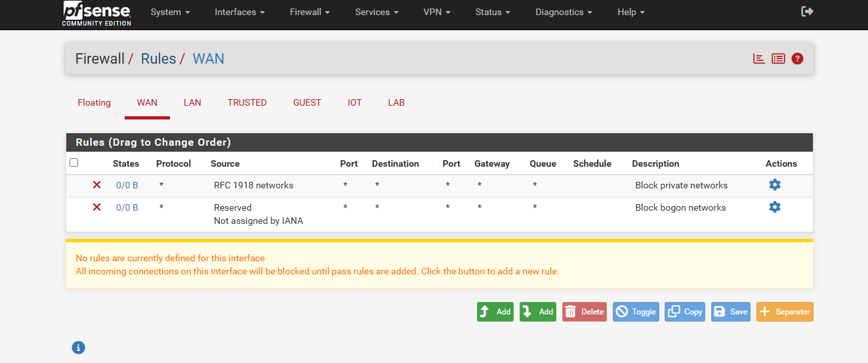
Task: Add rule to top of list
Action: pyautogui.click(x=495, y=312)
